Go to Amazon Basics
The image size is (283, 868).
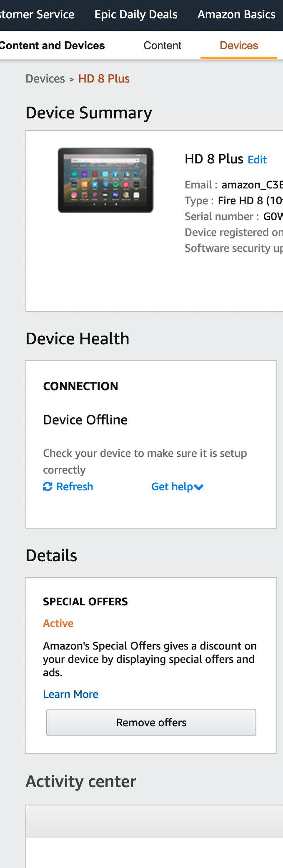236,15
